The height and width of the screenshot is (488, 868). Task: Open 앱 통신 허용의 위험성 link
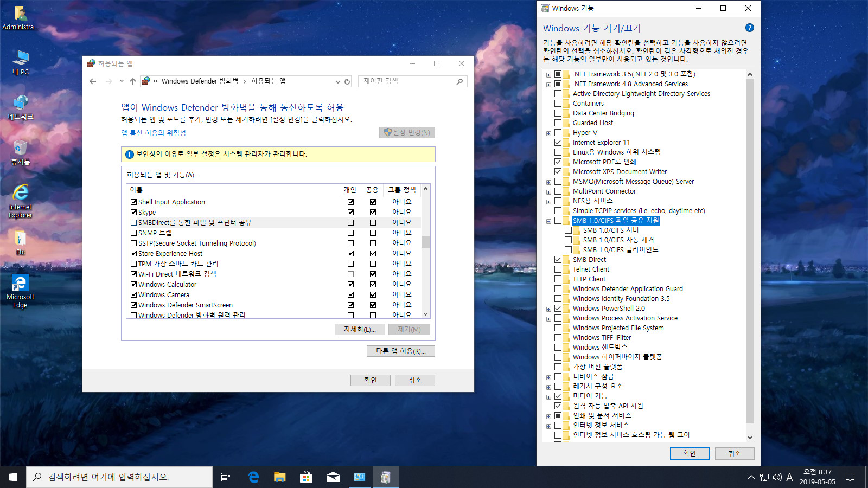154,133
